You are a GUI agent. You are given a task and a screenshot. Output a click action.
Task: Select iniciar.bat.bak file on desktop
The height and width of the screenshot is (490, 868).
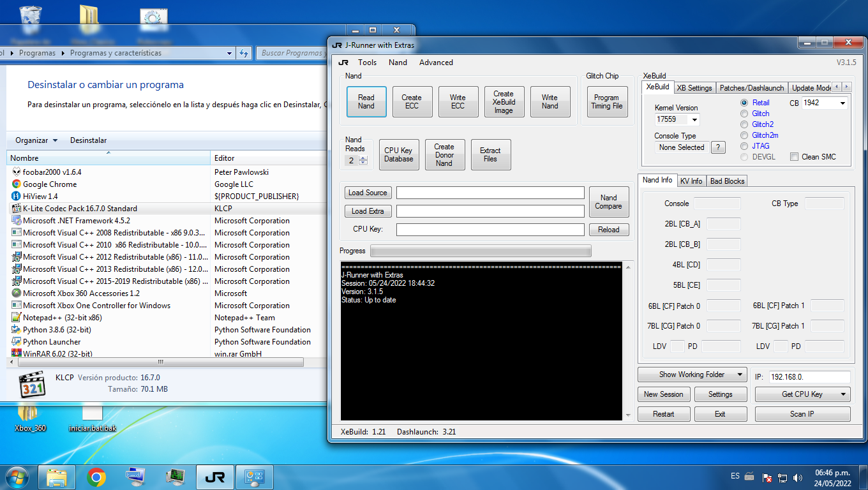[93, 418]
